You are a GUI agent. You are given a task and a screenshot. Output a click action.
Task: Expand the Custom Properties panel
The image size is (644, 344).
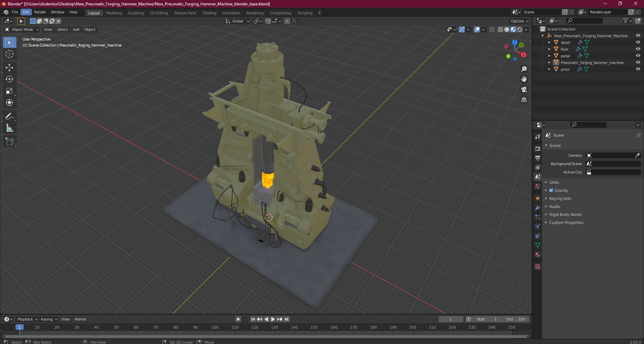(566, 223)
